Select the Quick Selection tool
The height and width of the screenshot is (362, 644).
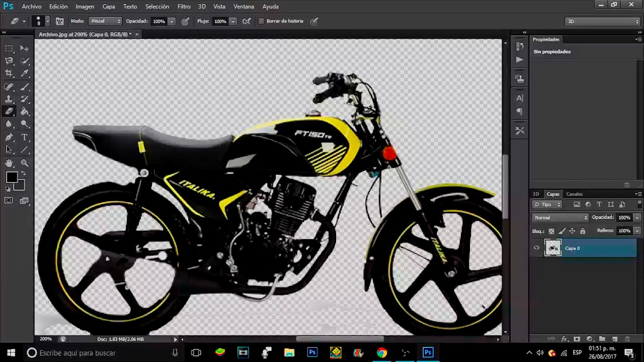coord(24,61)
